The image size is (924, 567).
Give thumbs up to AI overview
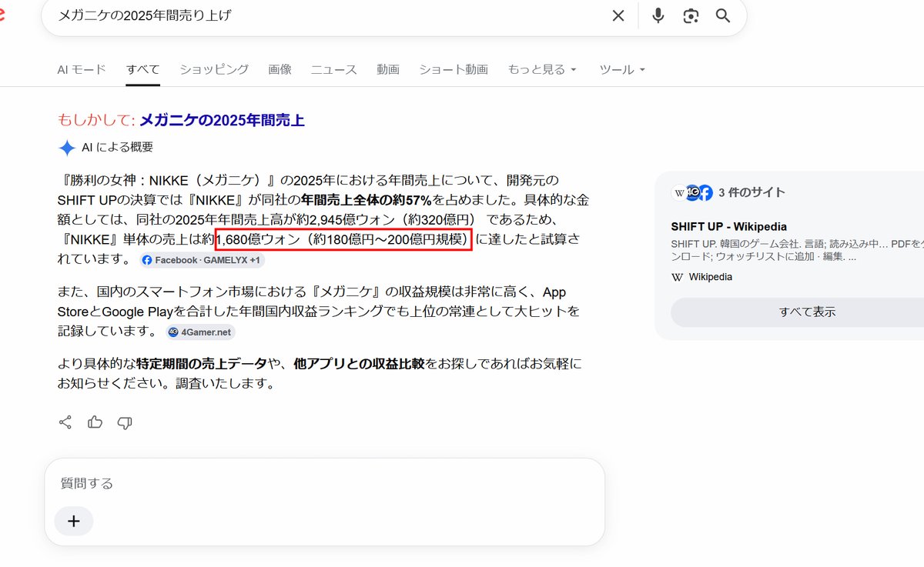(x=95, y=422)
